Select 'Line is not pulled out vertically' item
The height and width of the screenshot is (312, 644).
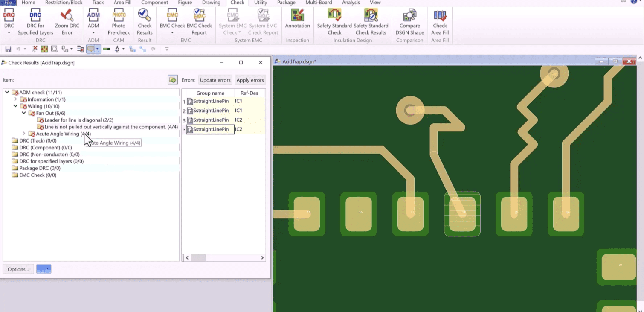(111, 127)
